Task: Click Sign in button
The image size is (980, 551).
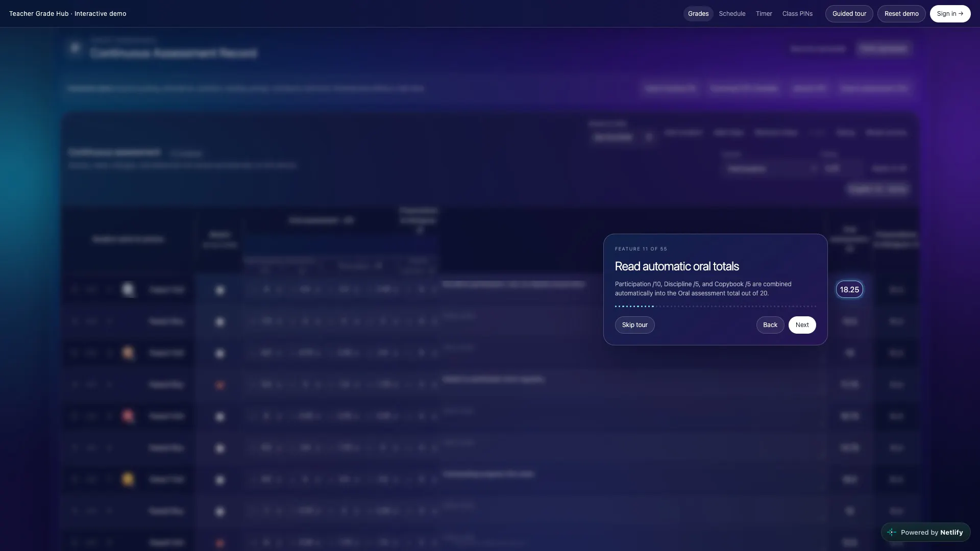Action: (950, 14)
